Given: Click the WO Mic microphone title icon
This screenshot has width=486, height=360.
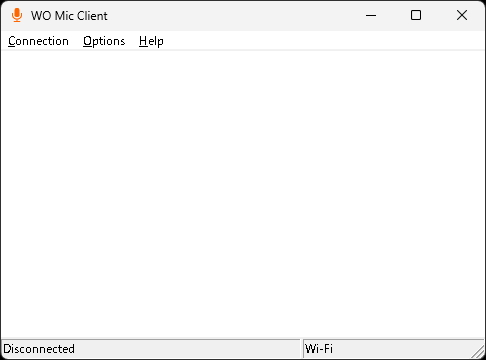Looking at the screenshot, I should coord(17,15).
